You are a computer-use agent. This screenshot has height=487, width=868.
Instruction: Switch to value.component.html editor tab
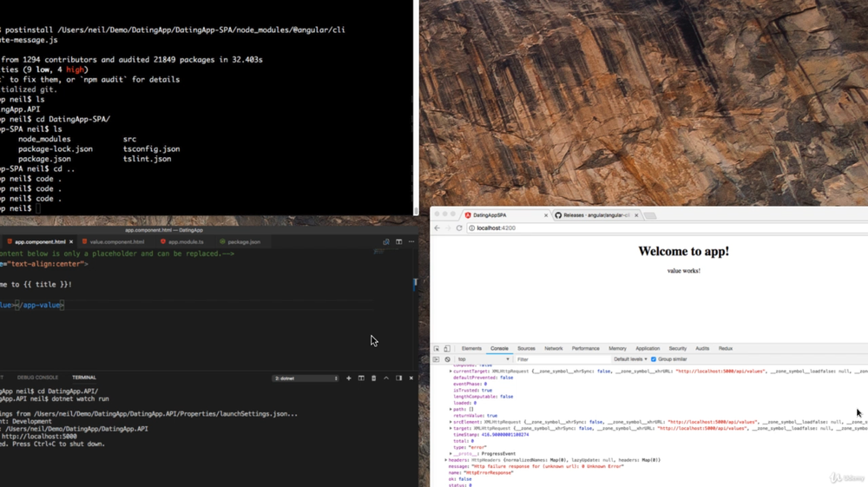[x=117, y=242]
